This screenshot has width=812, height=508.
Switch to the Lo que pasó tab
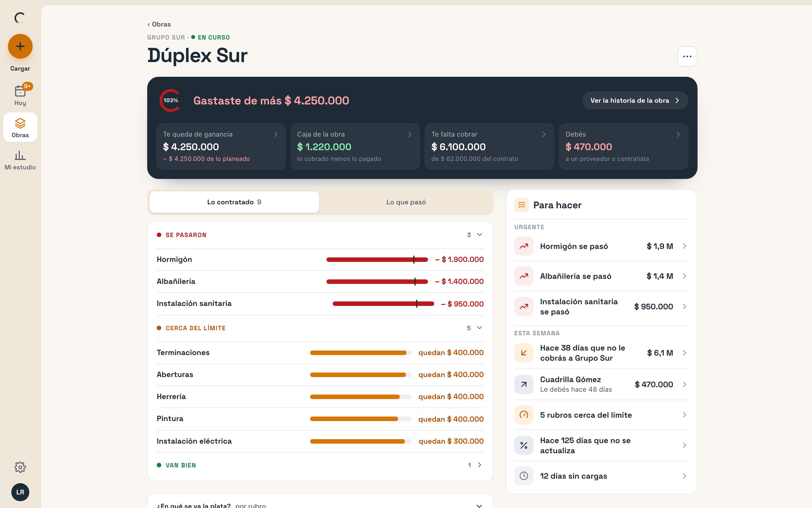coord(406,202)
